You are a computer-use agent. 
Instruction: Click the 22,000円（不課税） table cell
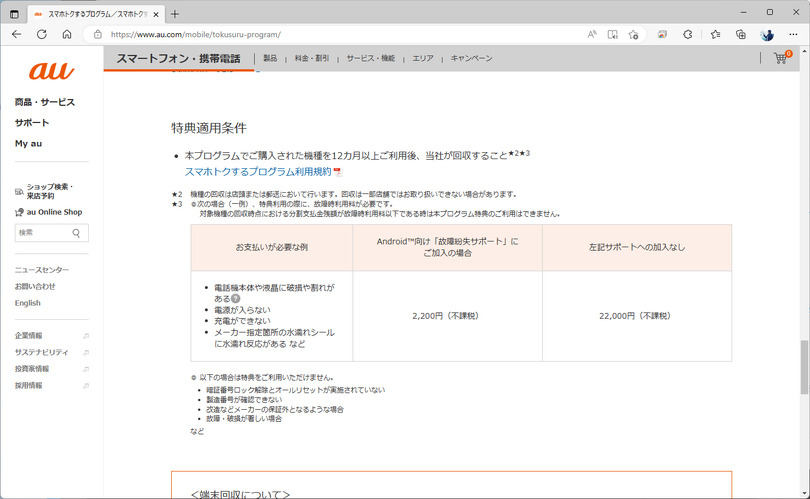[635, 316]
